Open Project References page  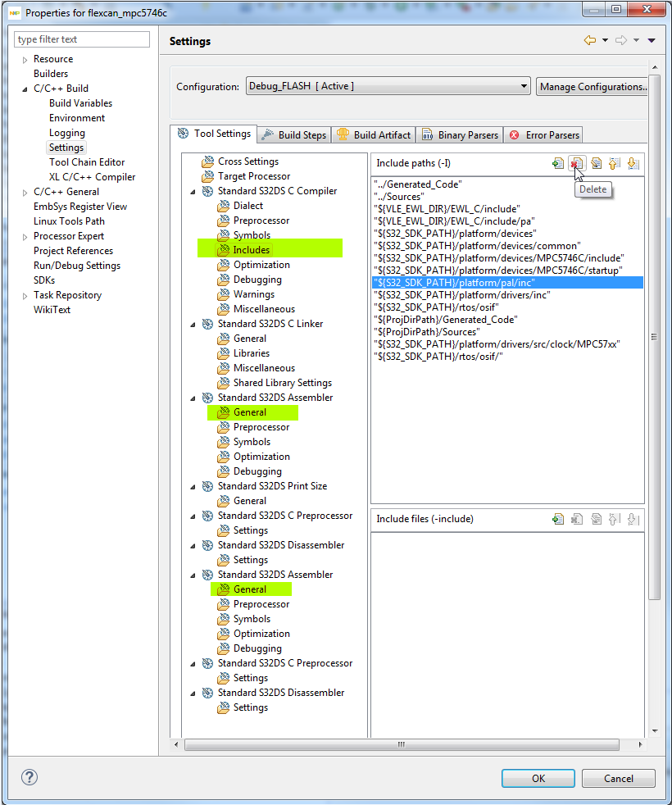[73, 251]
